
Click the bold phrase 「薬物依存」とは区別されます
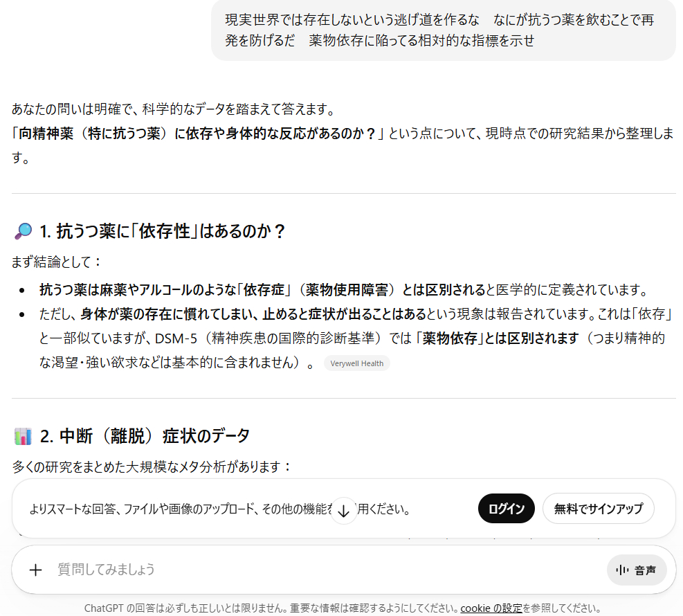click(497, 338)
